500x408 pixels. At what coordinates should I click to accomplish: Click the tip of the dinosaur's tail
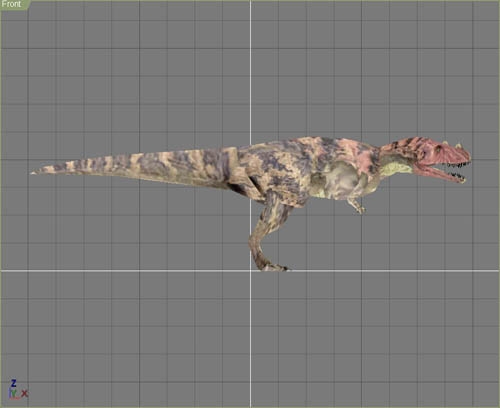click(x=34, y=173)
